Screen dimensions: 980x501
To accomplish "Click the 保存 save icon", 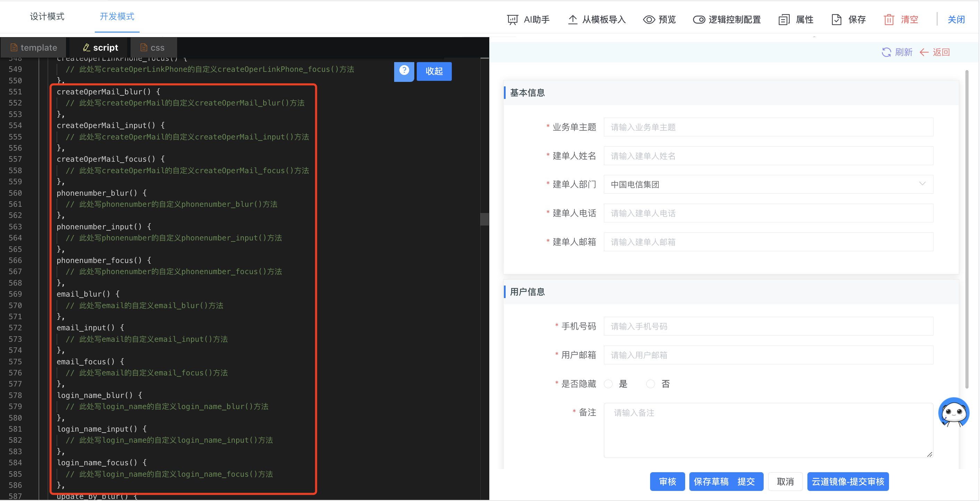I will (x=837, y=19).
